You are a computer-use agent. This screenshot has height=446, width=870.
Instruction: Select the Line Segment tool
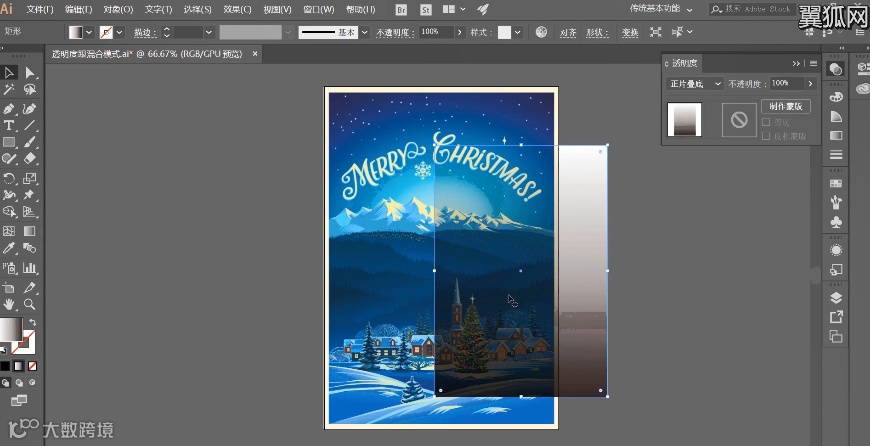point(30,125)
